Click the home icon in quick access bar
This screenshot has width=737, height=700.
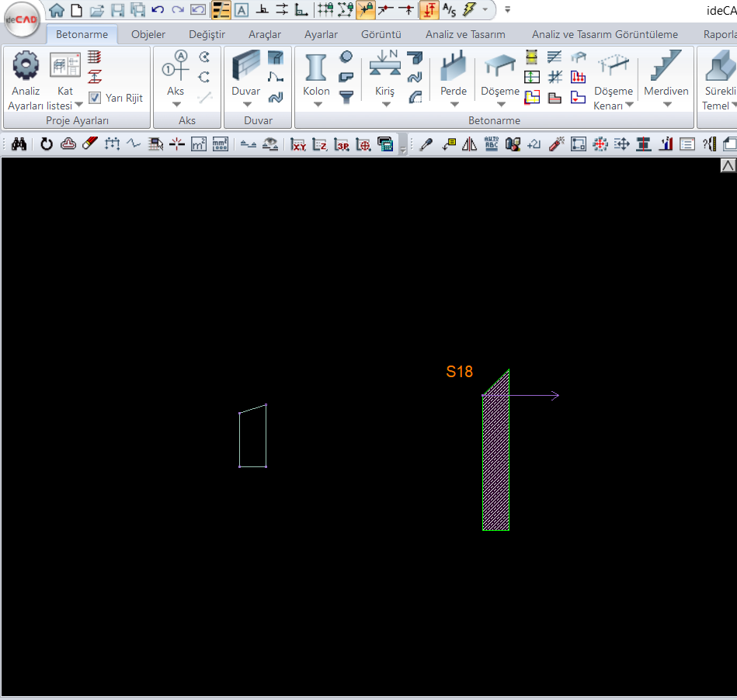[57, 10]
